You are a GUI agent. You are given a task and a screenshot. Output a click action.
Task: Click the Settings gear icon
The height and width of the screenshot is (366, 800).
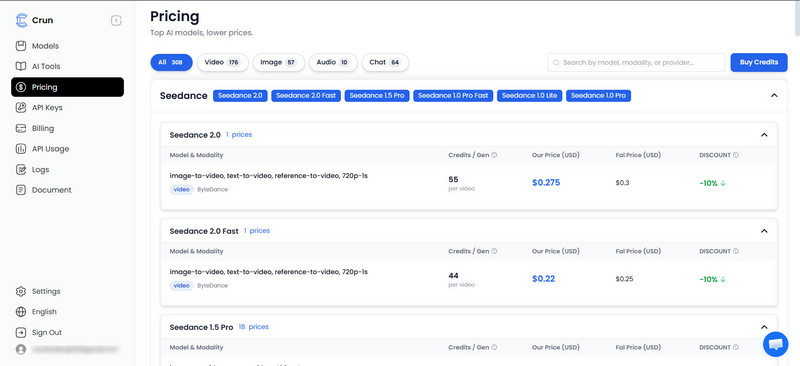[20, 291]
